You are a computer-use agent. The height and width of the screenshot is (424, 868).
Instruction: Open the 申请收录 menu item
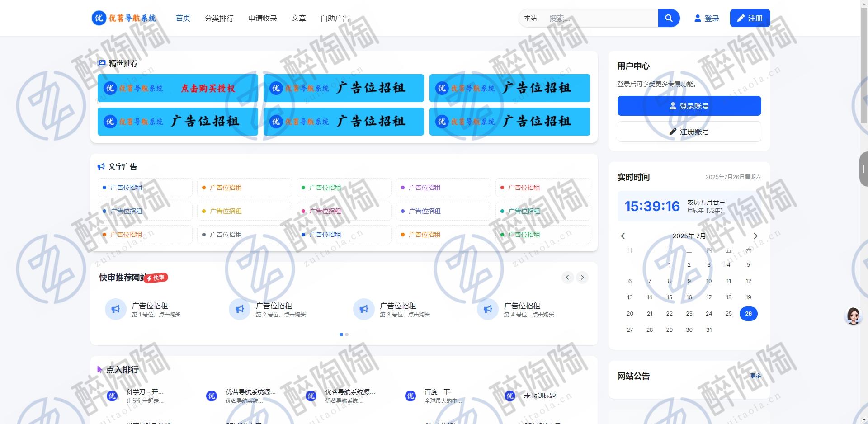[263, 18]
